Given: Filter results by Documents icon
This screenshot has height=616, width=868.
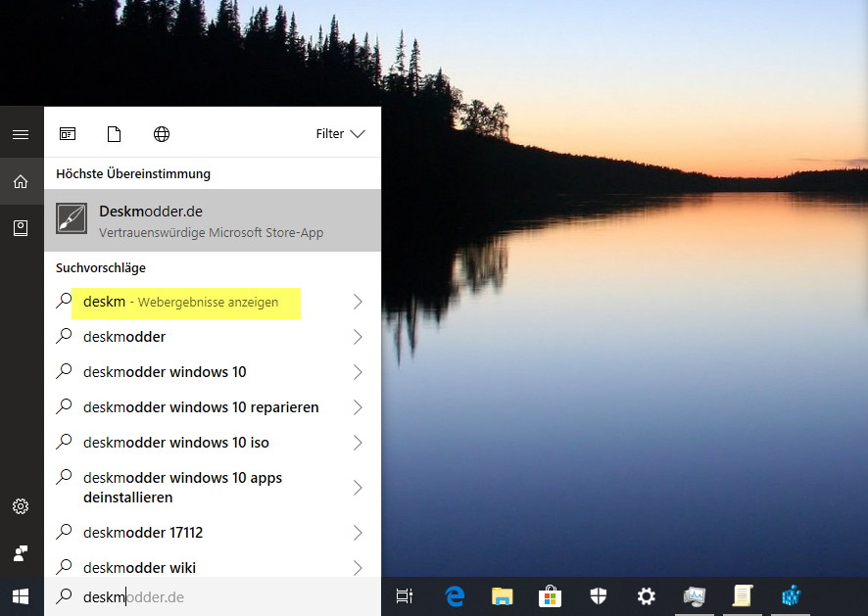Looking at the screenshot, I should point(114,134).
